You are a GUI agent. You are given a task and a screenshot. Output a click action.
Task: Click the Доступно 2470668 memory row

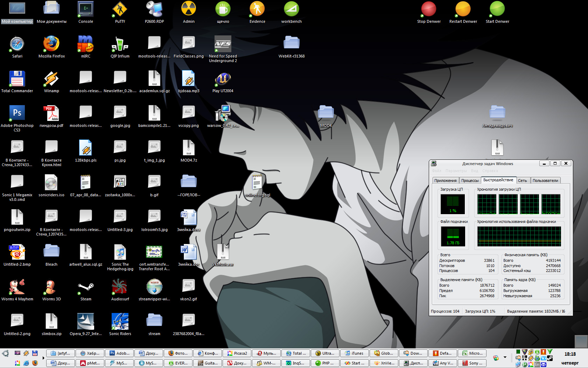click(x=532, y=266)
